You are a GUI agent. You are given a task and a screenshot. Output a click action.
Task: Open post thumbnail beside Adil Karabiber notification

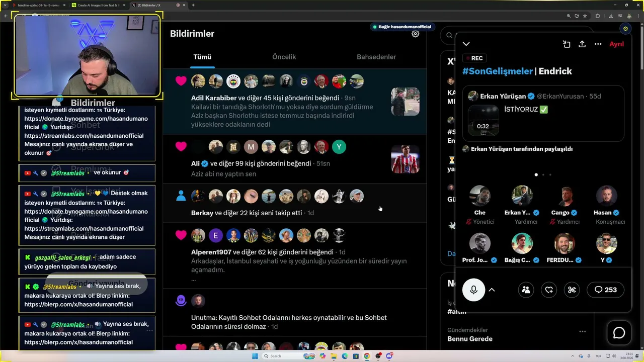(405, 102)
